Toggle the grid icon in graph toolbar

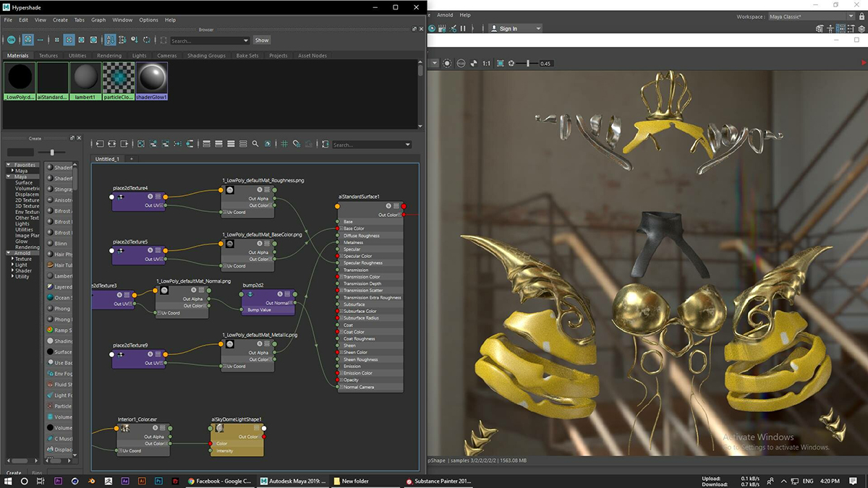pyautogui.click(x=284, y=144)
